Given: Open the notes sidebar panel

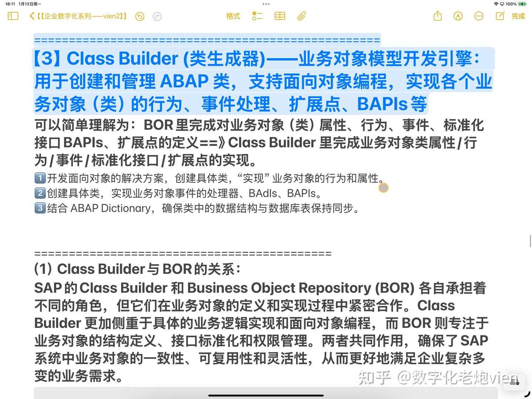Looking at the screenshot, I should point(13,16).
